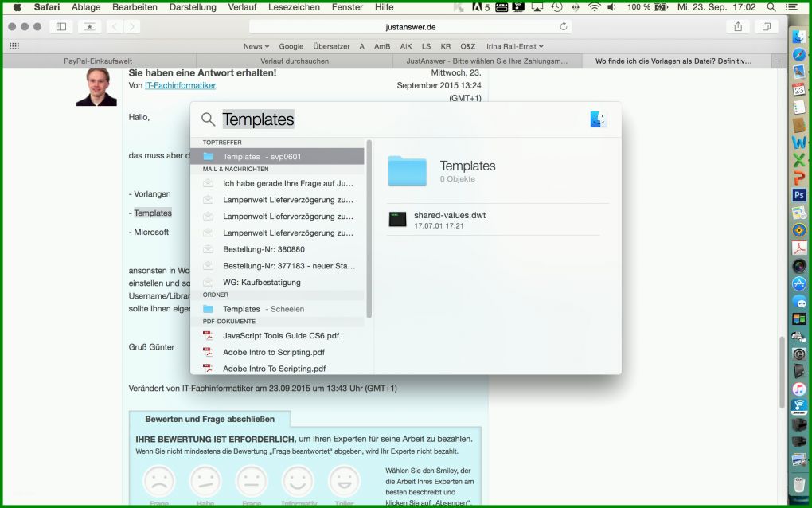Image resolution: width=812 pixels, height=508 pixels.
Task: Launch Photoshop from the Dock
Action: (x=799, y=195)
